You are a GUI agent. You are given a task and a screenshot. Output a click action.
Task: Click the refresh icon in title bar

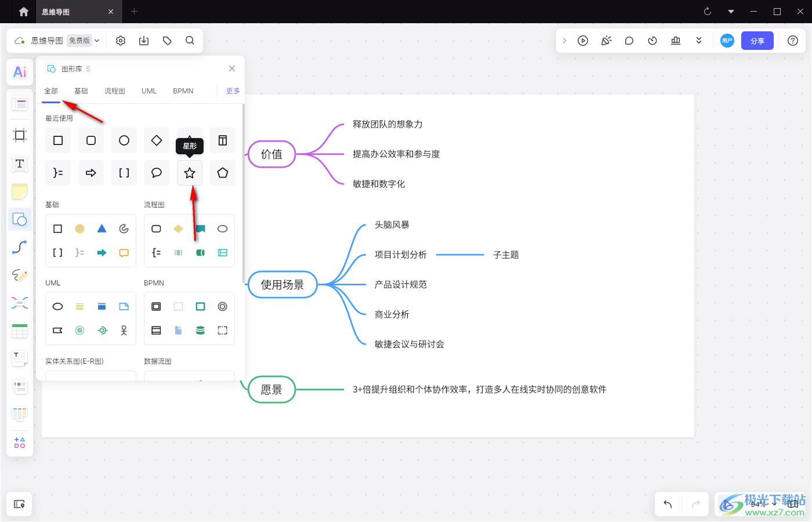click(x=708, y=12)
